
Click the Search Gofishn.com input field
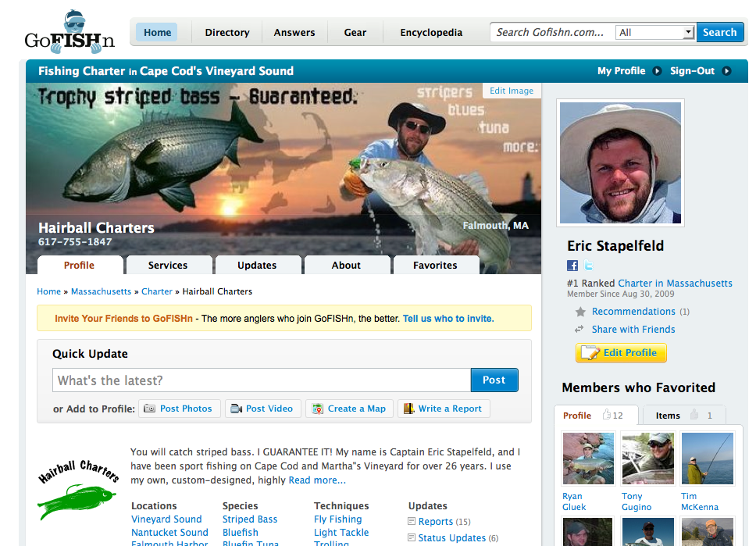(552, 32)
